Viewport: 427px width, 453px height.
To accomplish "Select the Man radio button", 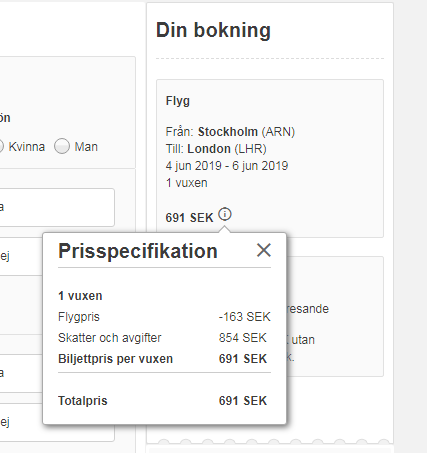I will pyautogui.click(x=62, y=146).
